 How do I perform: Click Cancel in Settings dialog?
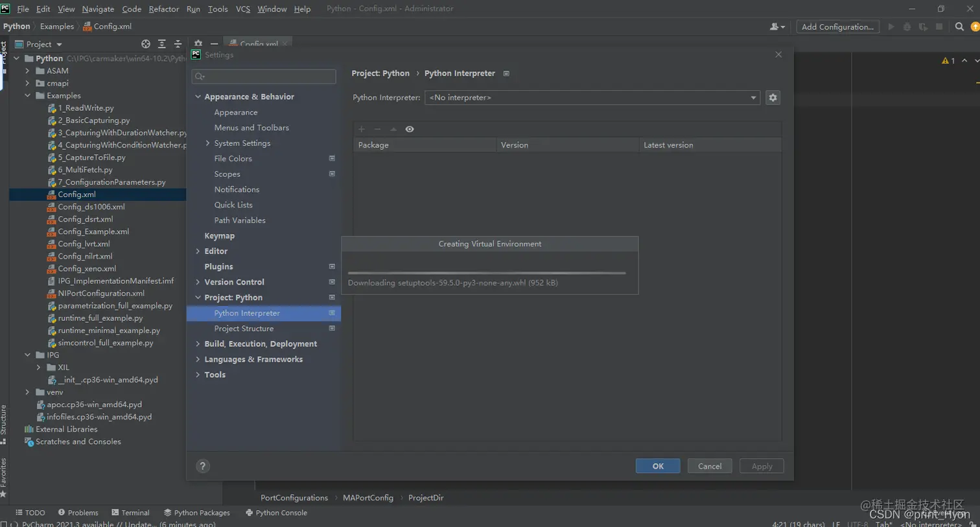pos(710,466)
